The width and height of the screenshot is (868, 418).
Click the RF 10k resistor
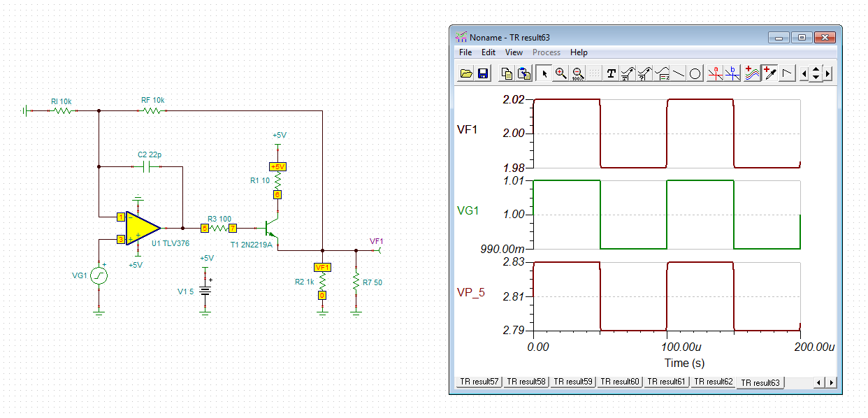[153, 110]
